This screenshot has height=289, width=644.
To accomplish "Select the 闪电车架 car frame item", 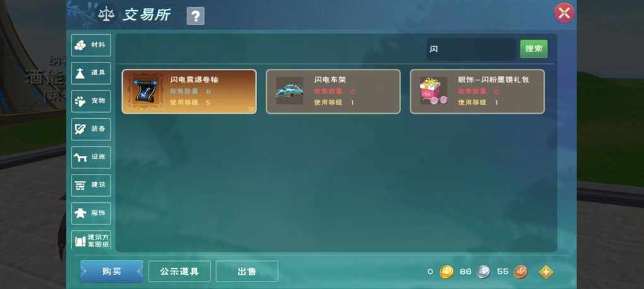I will [333, 91].
